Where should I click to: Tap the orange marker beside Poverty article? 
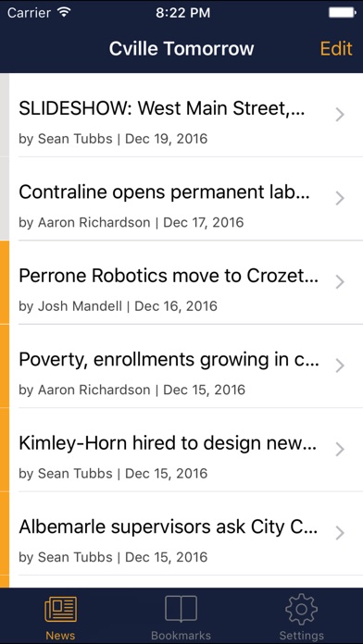click(x=5, y=365)
